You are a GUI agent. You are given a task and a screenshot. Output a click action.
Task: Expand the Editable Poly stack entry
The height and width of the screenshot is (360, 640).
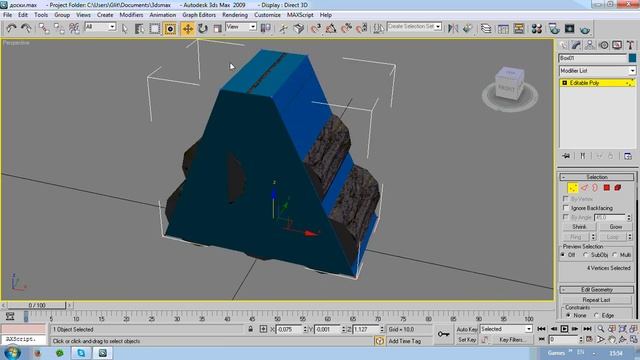pos(565,83)
